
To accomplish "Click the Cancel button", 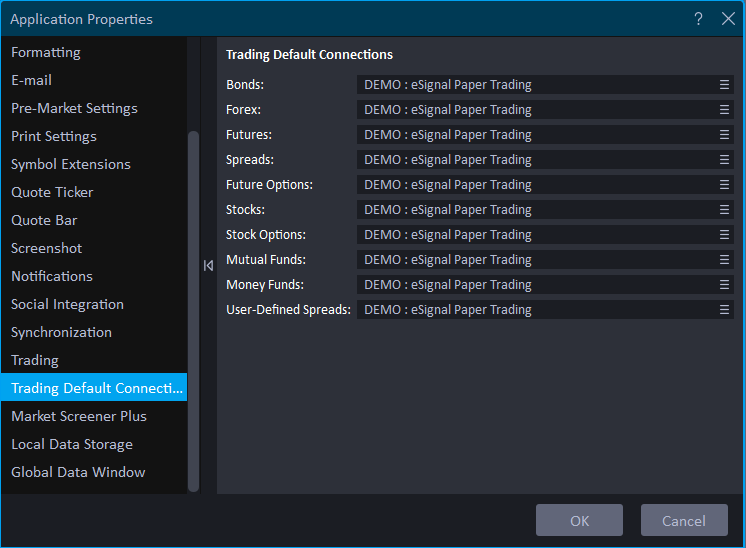I will [x=684, y=520].
